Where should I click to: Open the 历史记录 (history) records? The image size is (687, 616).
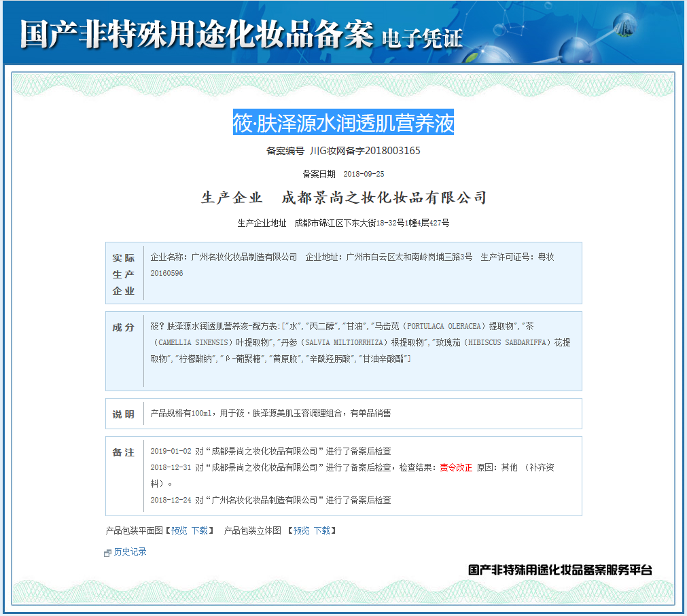coord(129,551)
